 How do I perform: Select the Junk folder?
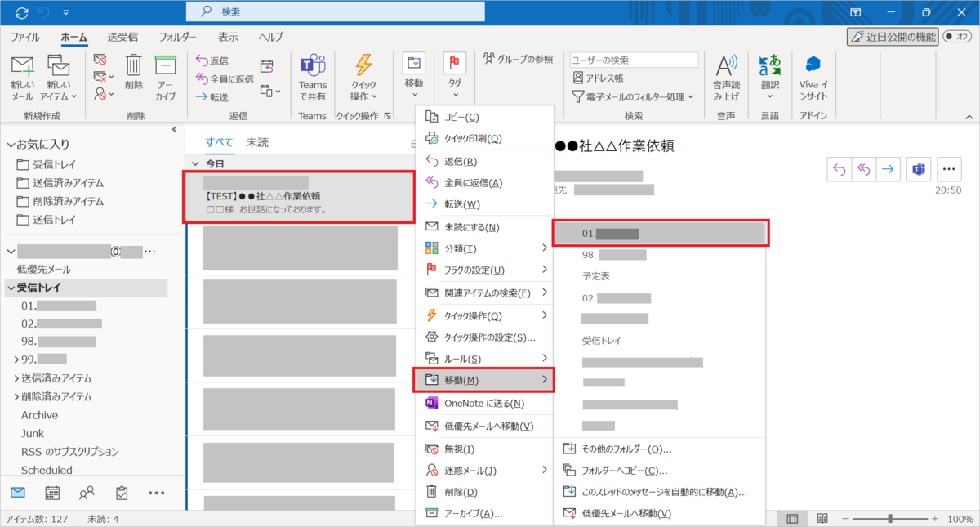[x=33, y=433]
